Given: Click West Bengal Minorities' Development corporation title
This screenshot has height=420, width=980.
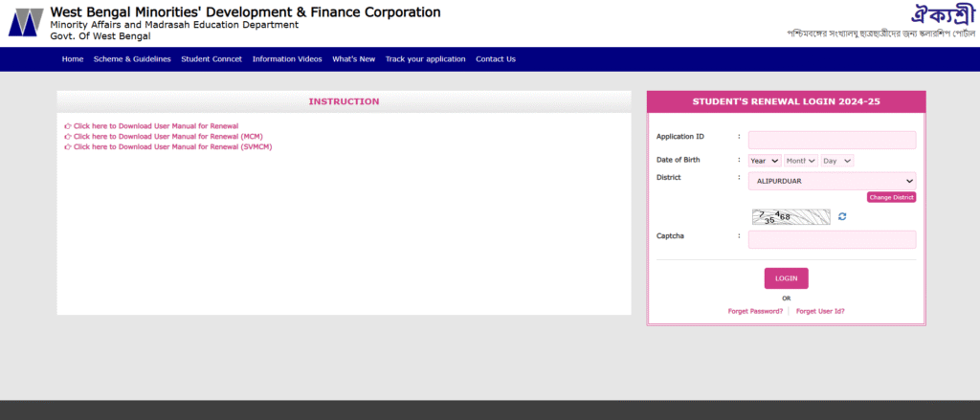Looking at the screenshot, I should (x=245, y=11).
